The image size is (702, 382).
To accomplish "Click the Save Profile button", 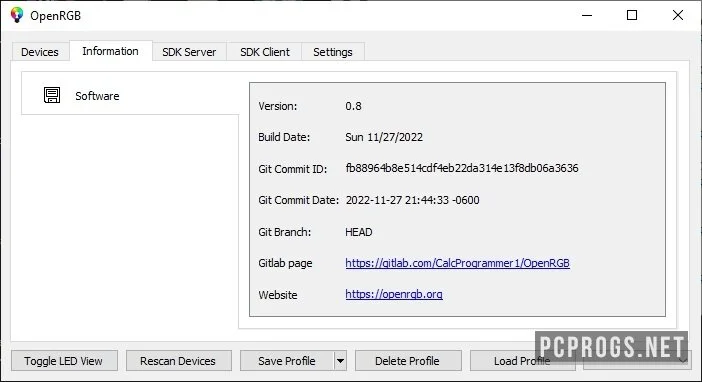I will [x=287, y=361].
